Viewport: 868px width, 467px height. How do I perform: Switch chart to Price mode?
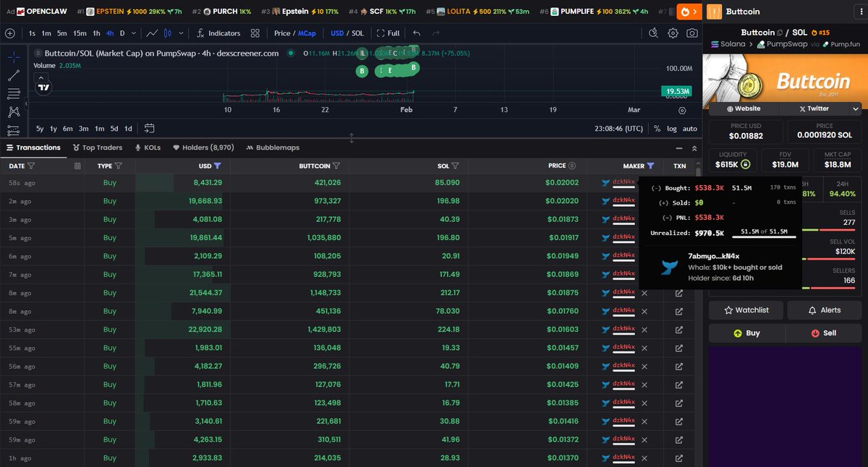(282, 33)
